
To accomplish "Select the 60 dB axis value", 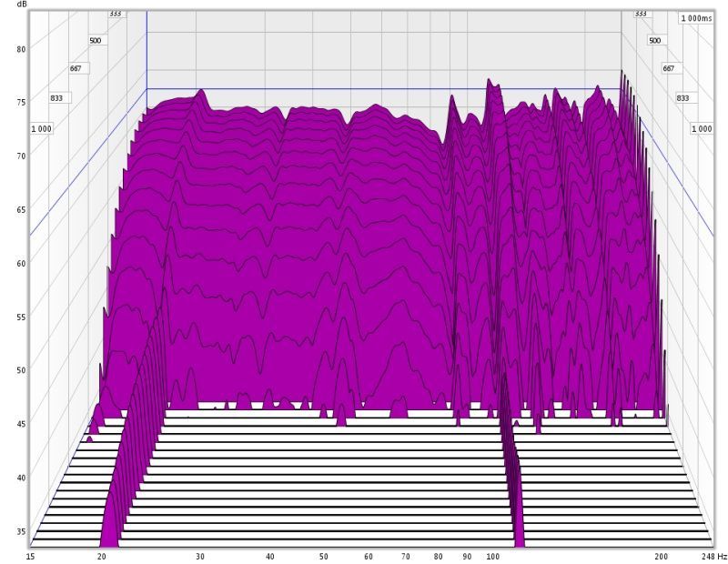I will 21,263.
